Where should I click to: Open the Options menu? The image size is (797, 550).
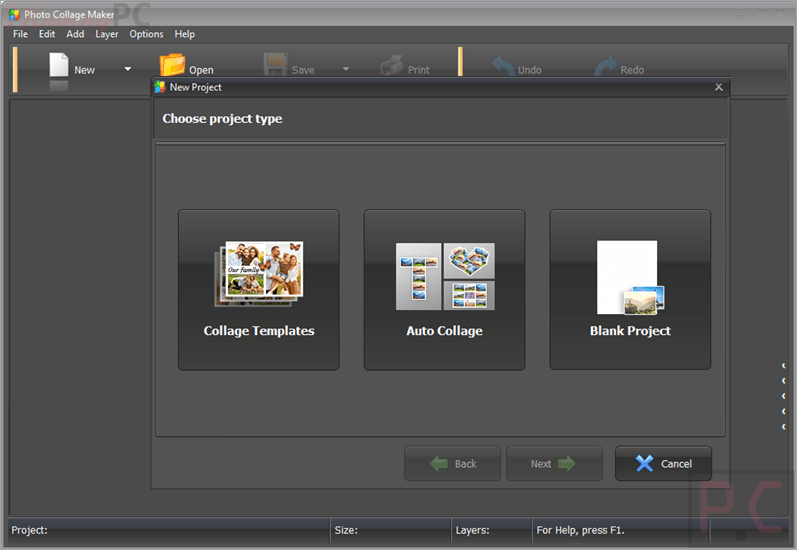[146, 34]
